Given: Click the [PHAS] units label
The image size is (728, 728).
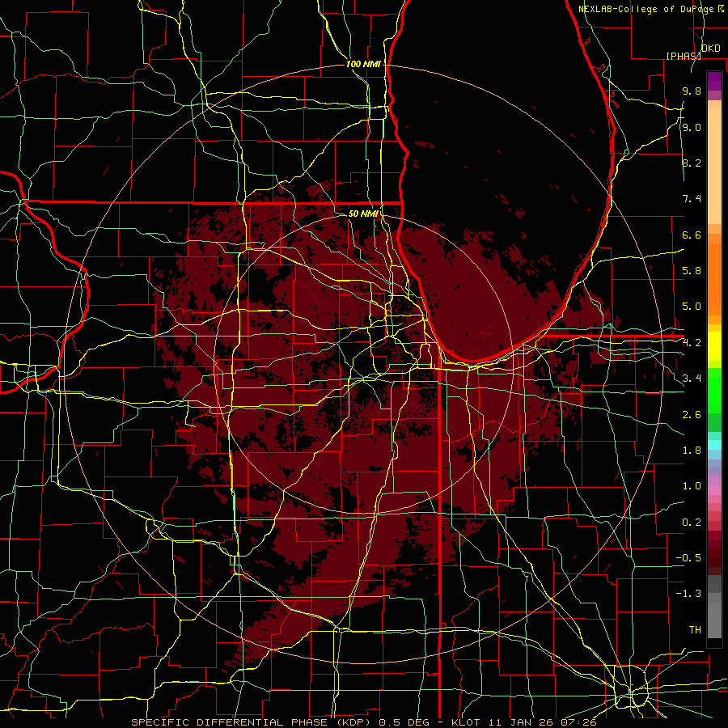Looking at the screenshot, I should tap(684, 56).
